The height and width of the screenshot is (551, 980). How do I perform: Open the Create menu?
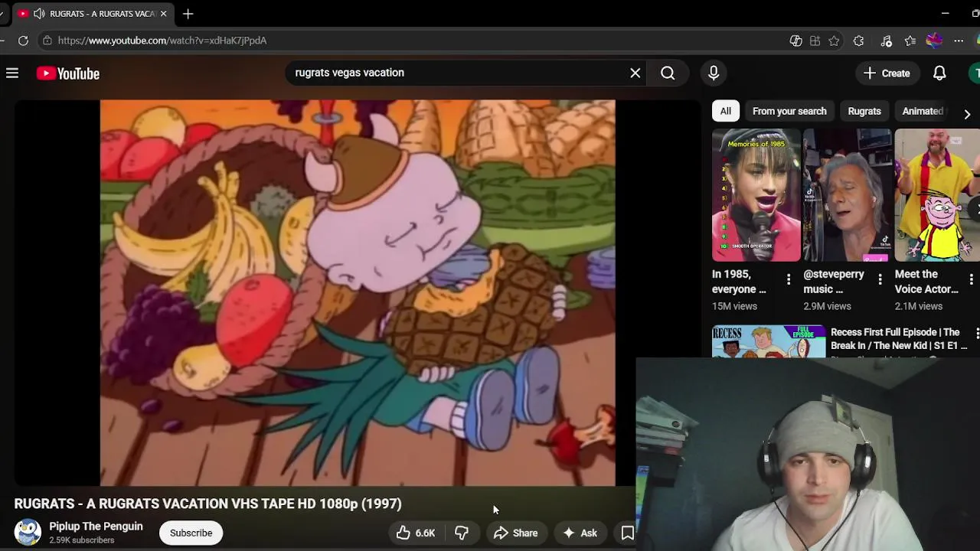click(887, 73)
